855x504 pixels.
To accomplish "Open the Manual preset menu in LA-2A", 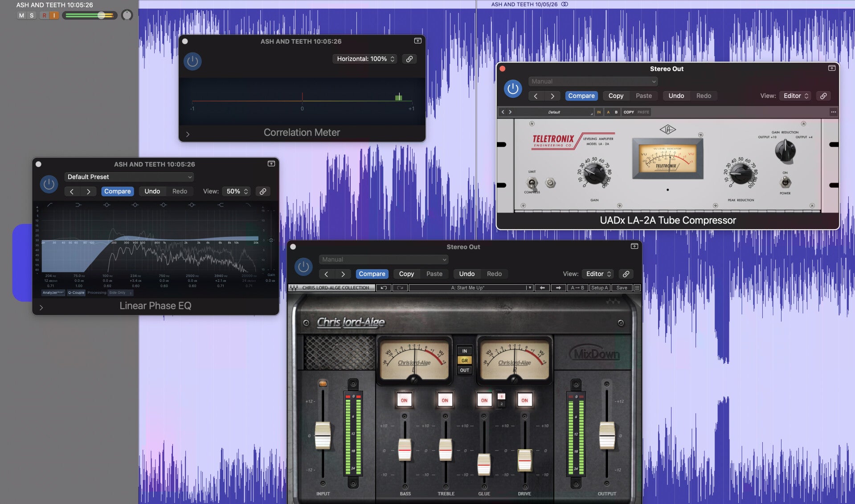I will pos(593,81).
